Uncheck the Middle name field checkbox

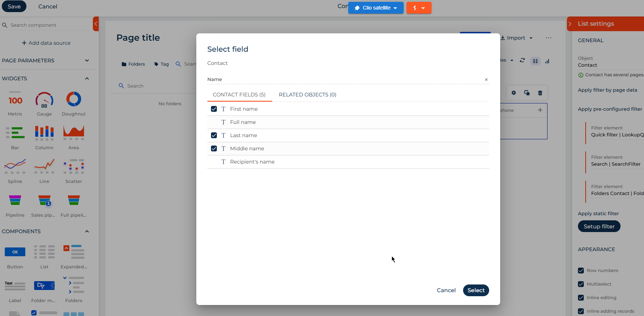(x=214, y=148)
